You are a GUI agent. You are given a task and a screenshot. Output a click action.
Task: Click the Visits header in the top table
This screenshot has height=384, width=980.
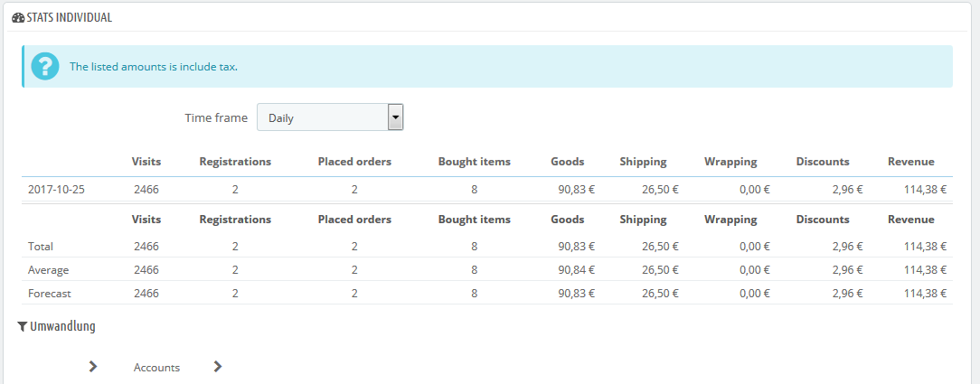[146, 162]
